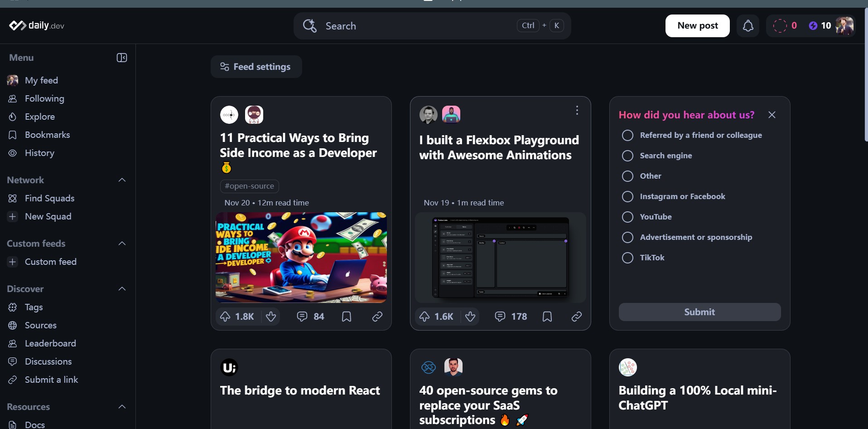
Task: Collapse the Custom feeds section
Action: (122, 244)
